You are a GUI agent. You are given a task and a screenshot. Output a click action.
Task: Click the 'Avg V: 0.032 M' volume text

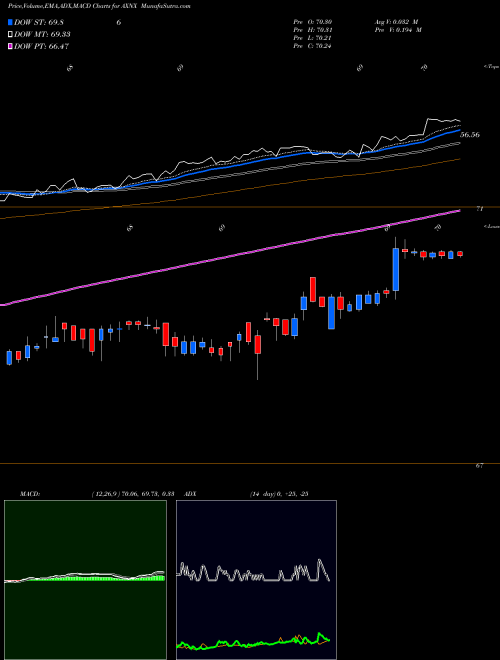pyautogui.click(x=398, y=22)
